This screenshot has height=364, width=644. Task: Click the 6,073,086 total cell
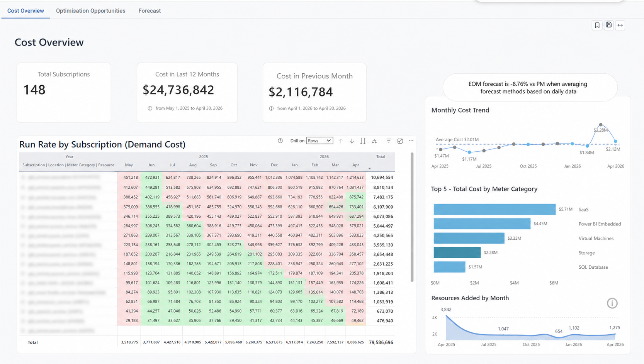[383, 217]
